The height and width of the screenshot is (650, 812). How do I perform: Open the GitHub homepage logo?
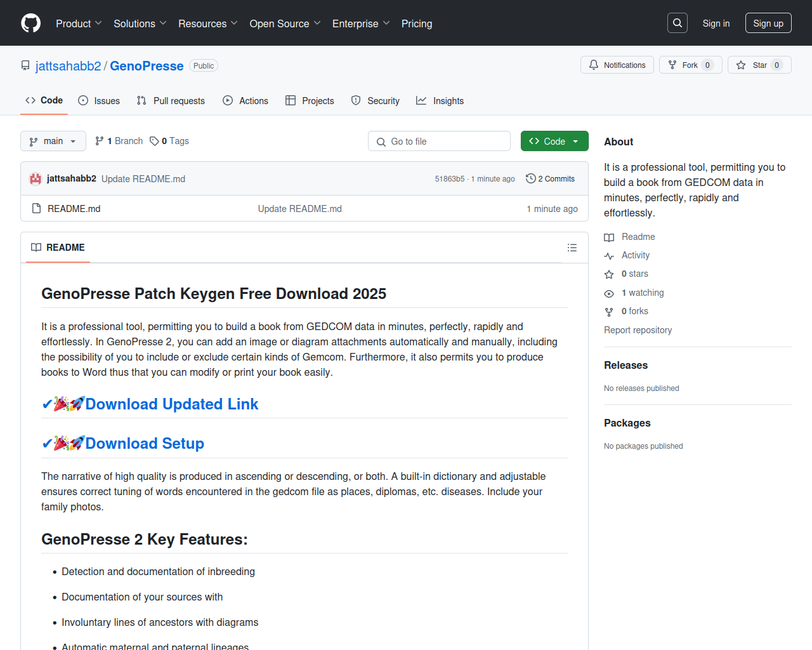coord(31,23)
